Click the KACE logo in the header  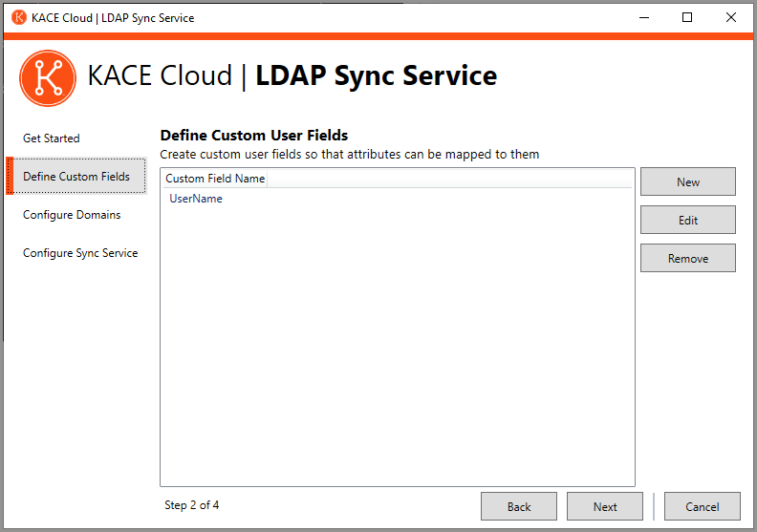pos(47,77)
